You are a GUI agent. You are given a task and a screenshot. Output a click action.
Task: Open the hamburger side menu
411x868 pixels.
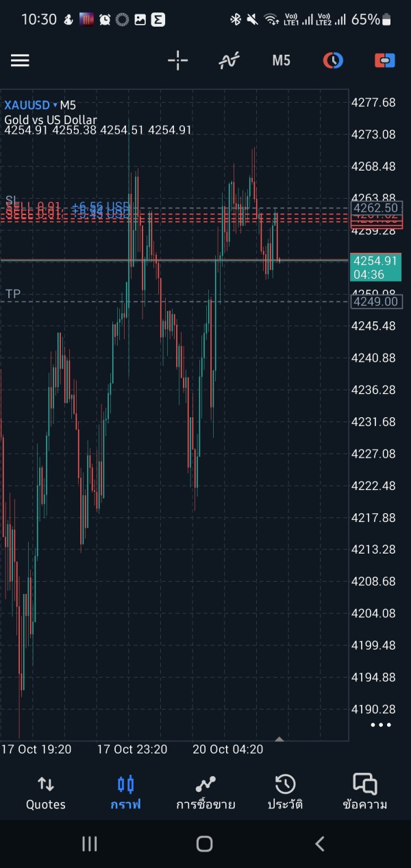20,60
